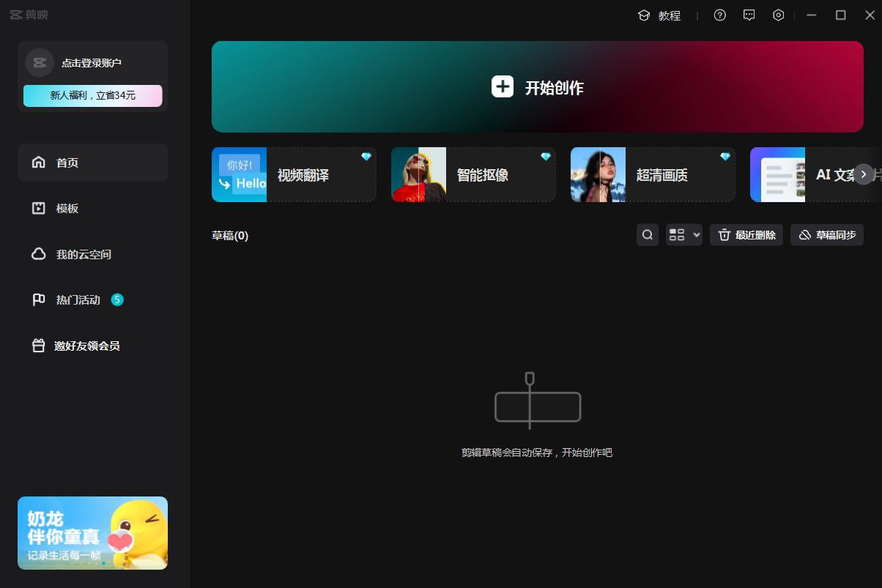Click the 邀好友领会员 gift icon

(38, 345)
